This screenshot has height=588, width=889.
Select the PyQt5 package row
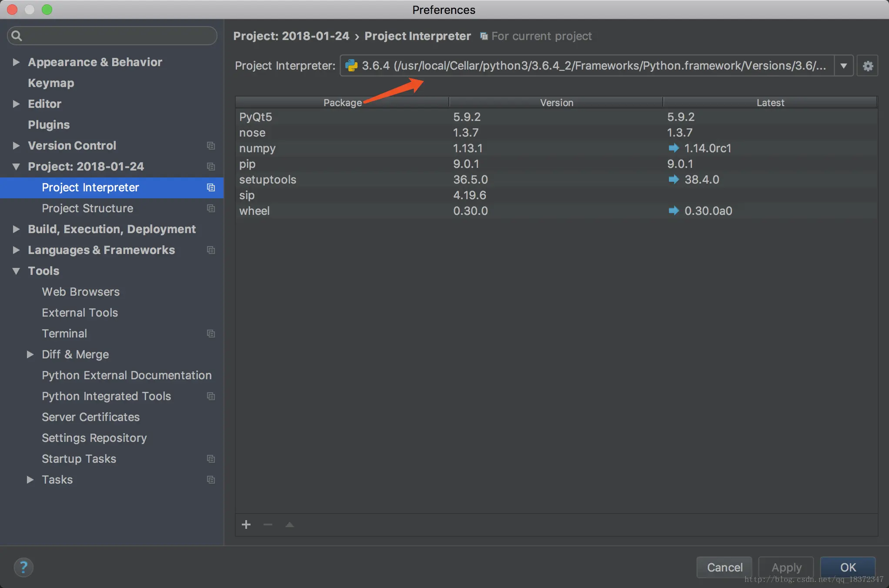coord(256,117)
